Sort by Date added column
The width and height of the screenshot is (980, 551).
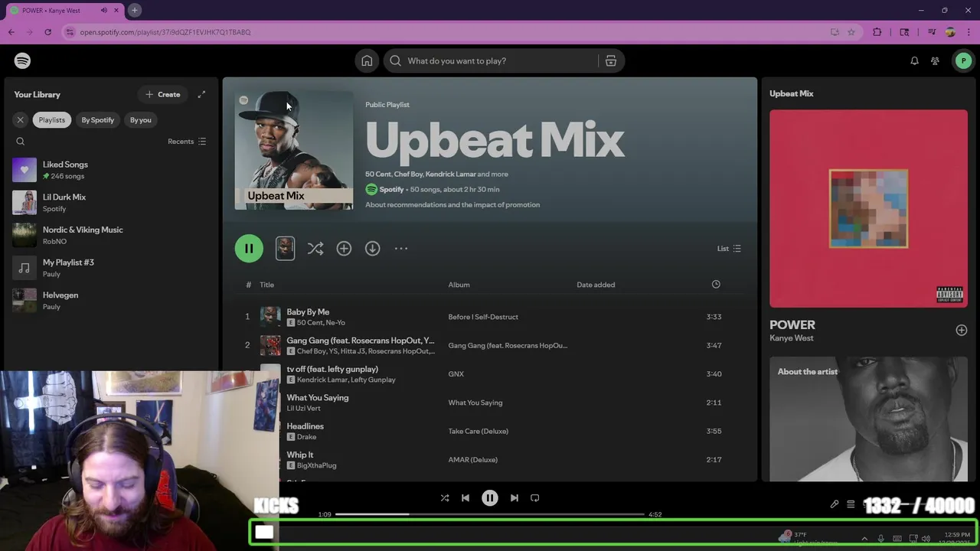pos(596,285)
